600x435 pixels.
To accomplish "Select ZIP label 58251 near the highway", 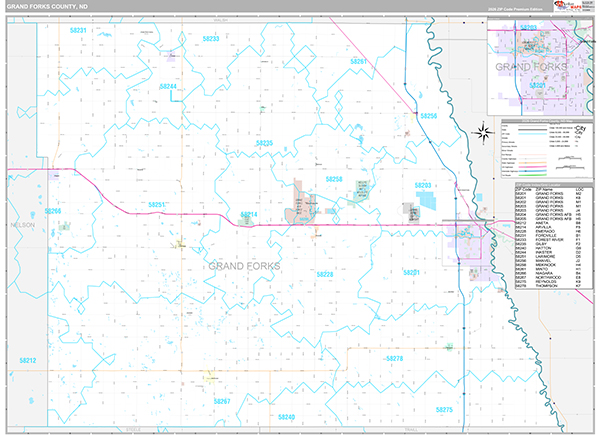I will (x=157, y=205).
